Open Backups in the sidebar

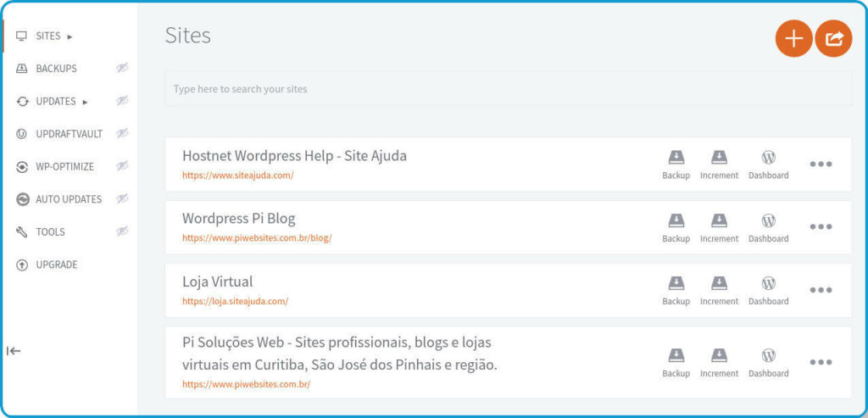click(47, 69)
